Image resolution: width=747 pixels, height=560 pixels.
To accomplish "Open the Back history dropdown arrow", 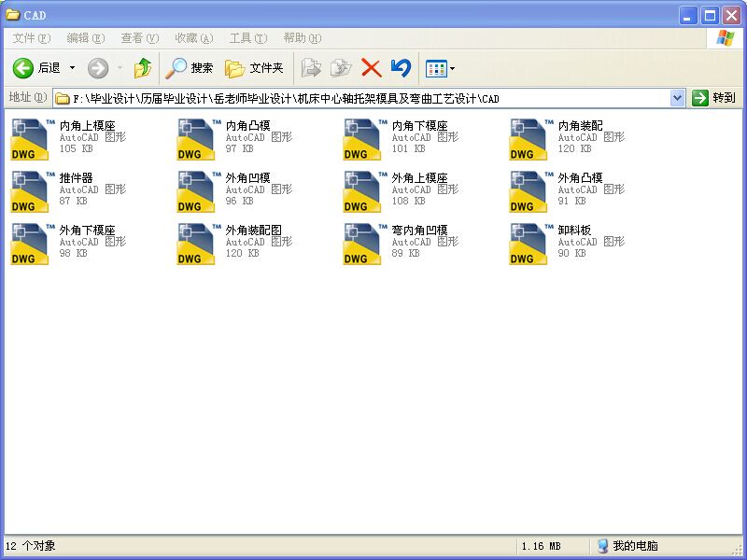I will [x=73, y=68].
